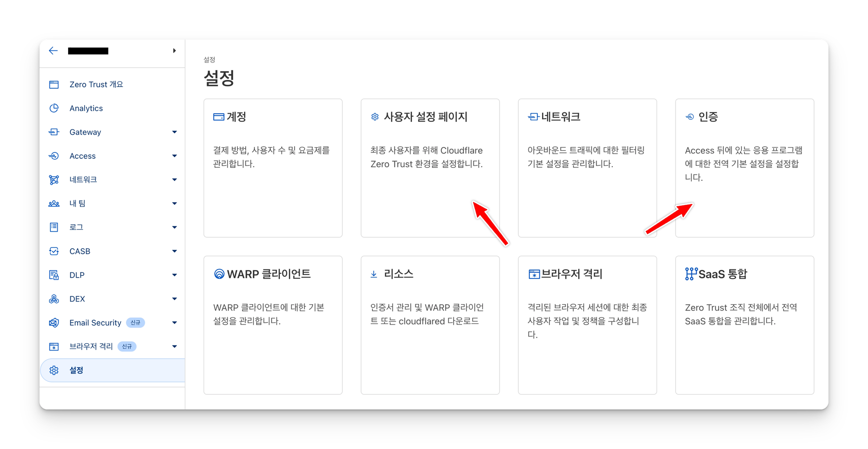The width and height of the screenshot is (868, 449).
Task: Expand the 로그 submenu arrow
Action: pos(174,227)
